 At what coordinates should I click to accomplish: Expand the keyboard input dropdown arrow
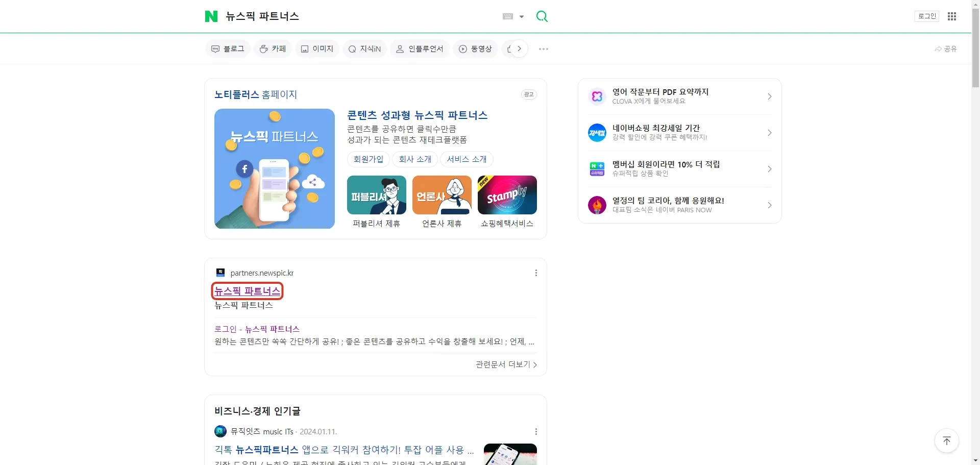(522, 16)
